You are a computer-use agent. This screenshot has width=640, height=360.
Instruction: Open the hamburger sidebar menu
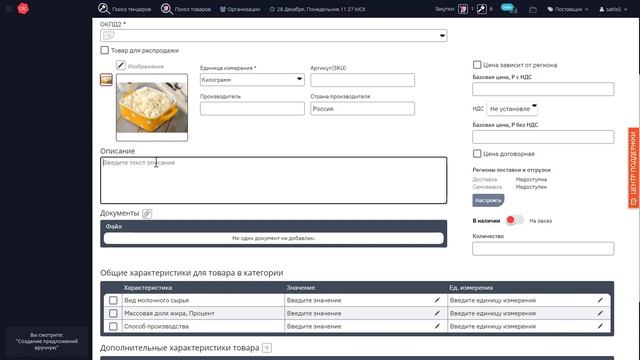tap(8, 9)
